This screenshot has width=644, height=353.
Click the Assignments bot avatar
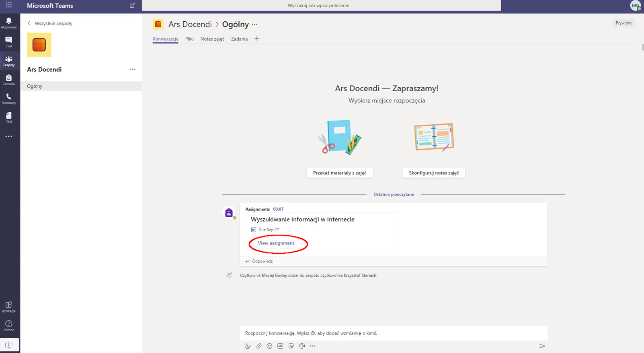pyautogui.click(x=229, y=213)
